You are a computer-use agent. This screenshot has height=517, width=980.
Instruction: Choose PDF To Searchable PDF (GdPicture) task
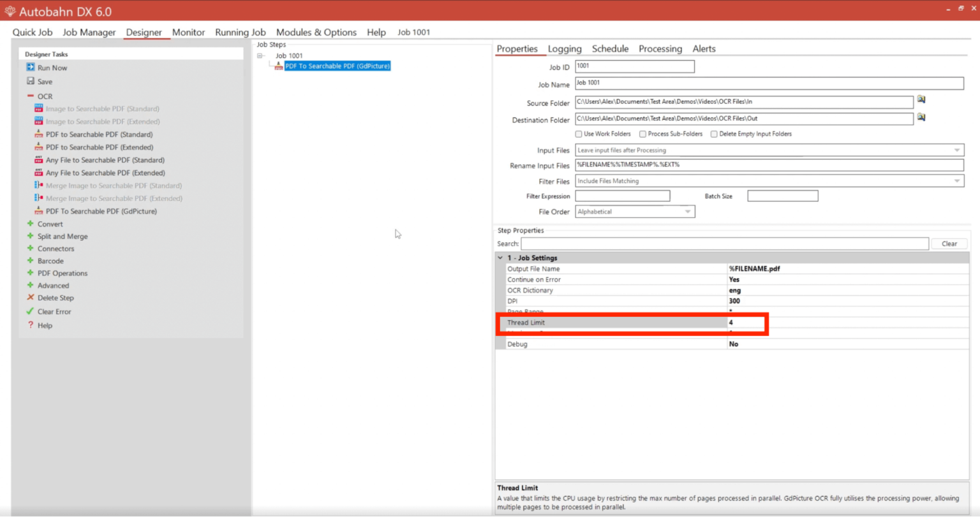102,210
